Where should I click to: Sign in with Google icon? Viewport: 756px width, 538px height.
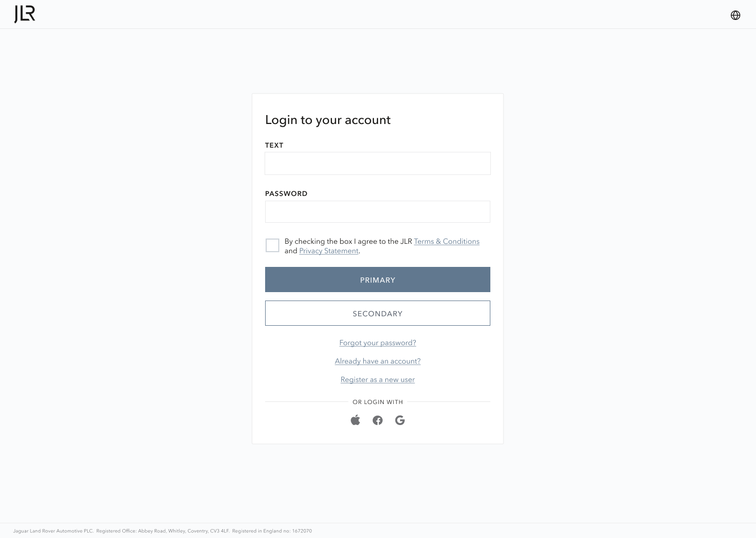pos(400,420)
